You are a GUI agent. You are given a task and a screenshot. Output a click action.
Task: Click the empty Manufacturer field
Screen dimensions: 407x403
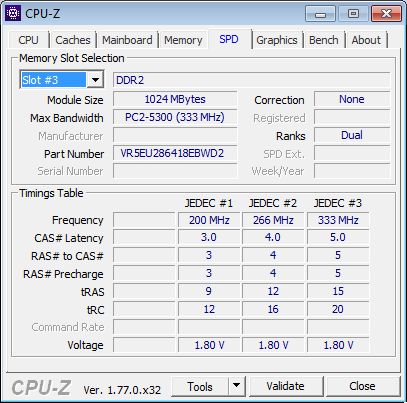pyautogui.click(x=175, y=135)
